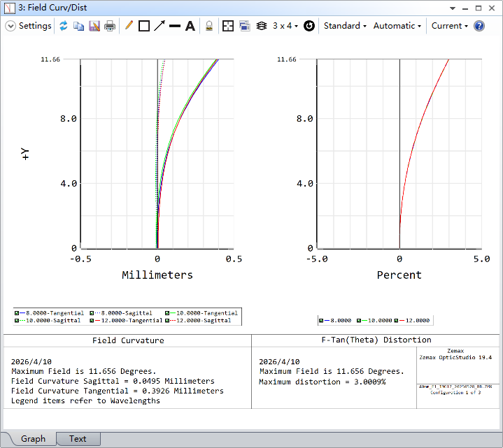Screen dimensions: 503x448
Task: Select the arrow drawing tool
Action: click(x=160, y=26)
